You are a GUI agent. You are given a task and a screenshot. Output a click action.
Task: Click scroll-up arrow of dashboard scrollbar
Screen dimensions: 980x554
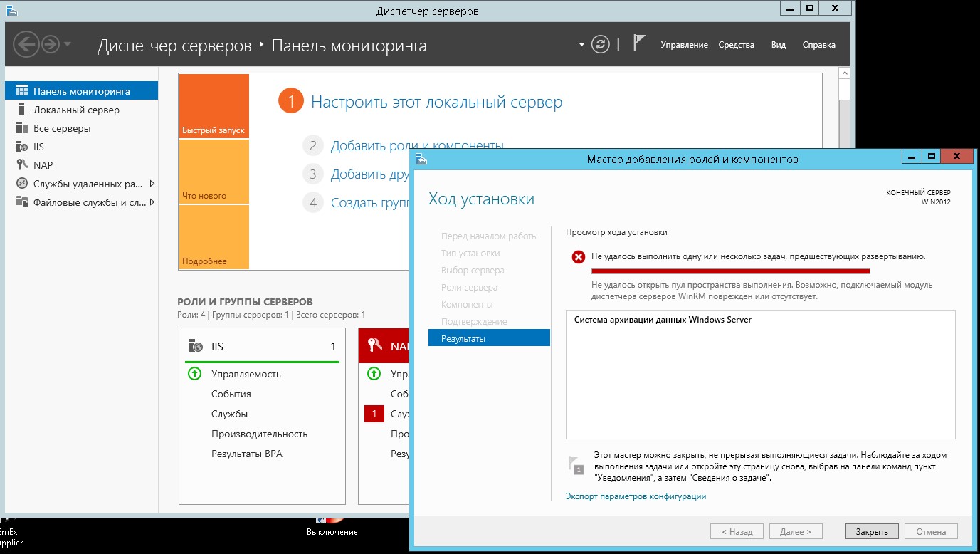pyautogui.click(x=844, y=73)
